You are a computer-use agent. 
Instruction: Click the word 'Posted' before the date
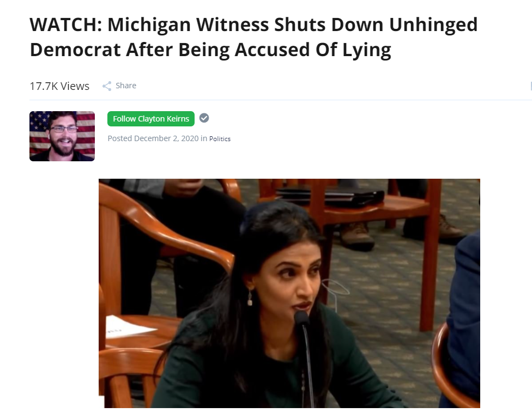click(x=120, y=138)
